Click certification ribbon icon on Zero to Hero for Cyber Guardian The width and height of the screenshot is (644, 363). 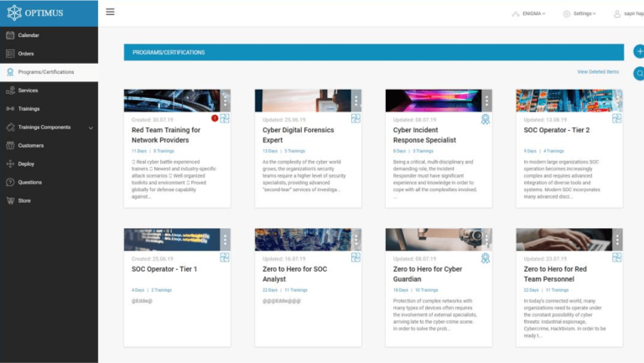tap(486, 258)
